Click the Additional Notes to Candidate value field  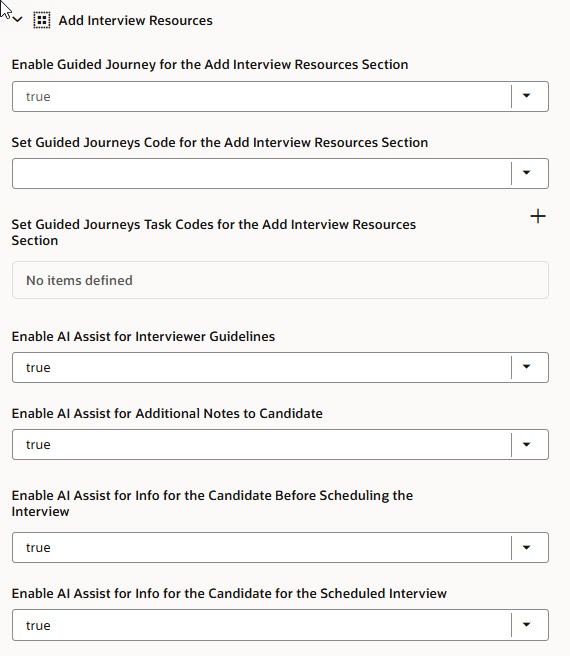262,444
